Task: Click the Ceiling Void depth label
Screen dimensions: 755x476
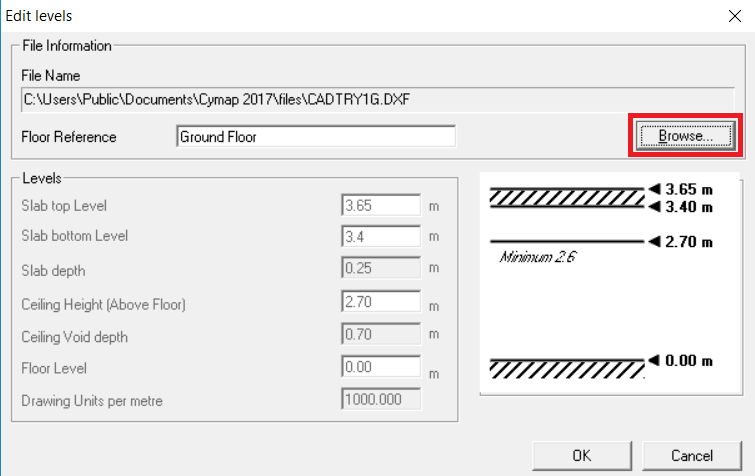Action: [75, 337]
